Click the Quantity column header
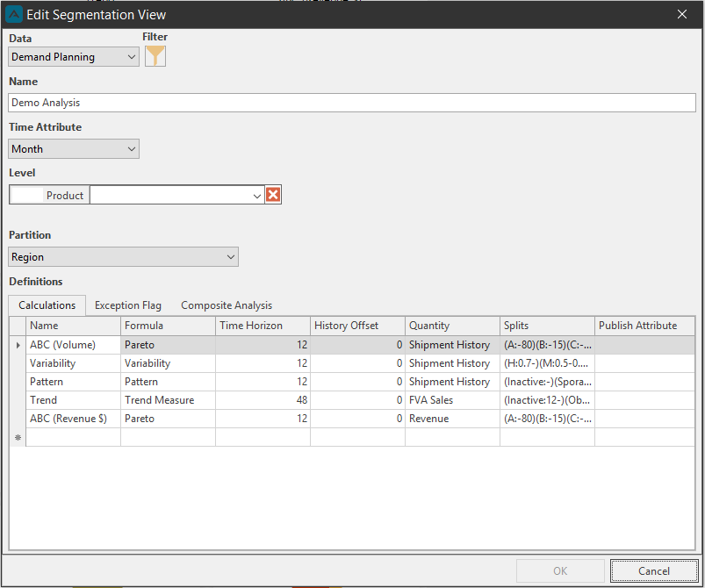 click(x=453, y=326)
